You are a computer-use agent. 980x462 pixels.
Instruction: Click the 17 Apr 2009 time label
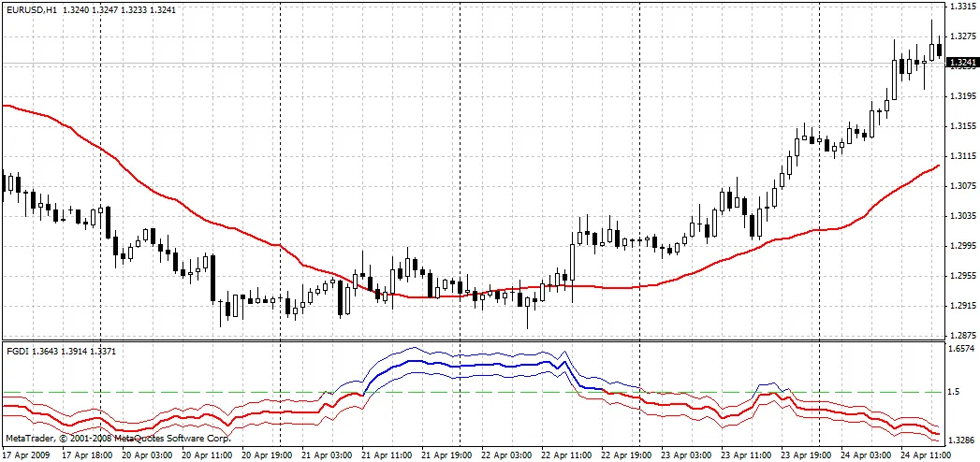click(27, 455)
